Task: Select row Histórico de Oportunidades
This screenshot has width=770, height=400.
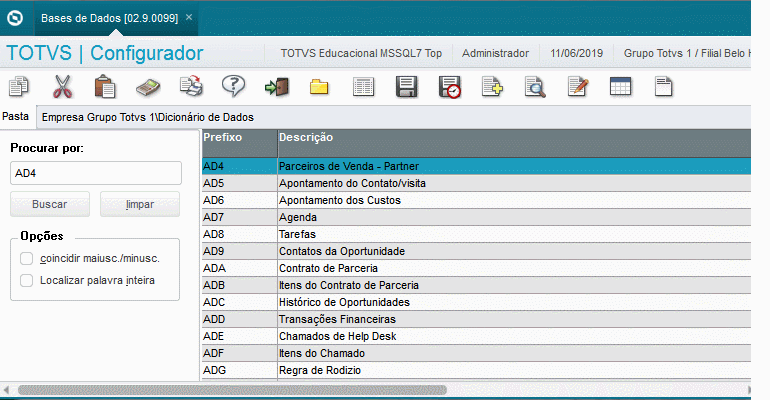Action: [x=476, y=302]
